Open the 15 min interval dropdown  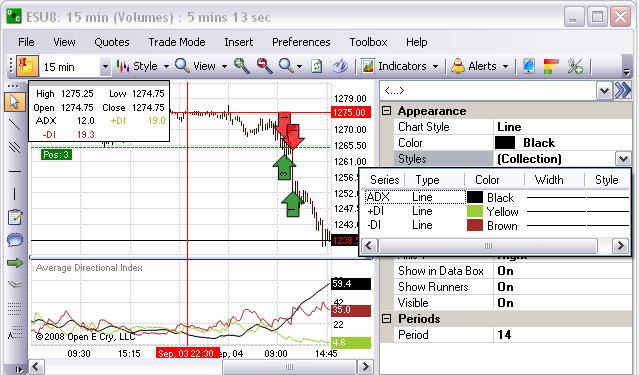pyautogui.click(x=105, y=66)
